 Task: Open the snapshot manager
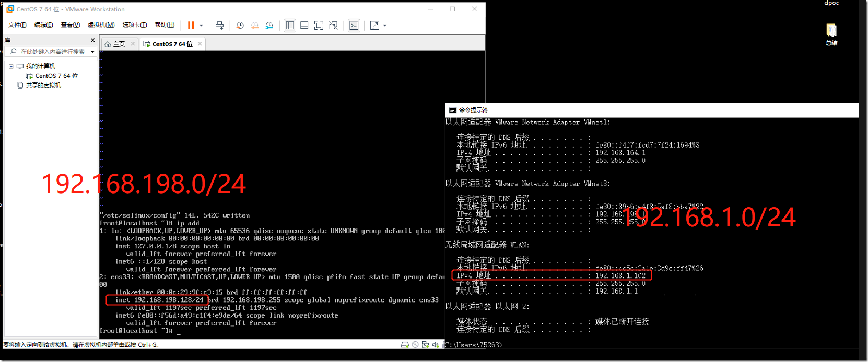[x=269, y=25]
